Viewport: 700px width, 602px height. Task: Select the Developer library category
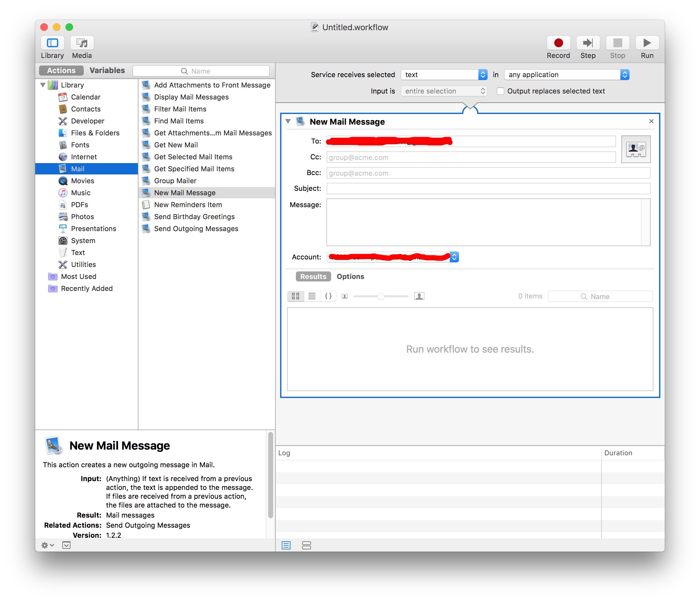(87, 121)
